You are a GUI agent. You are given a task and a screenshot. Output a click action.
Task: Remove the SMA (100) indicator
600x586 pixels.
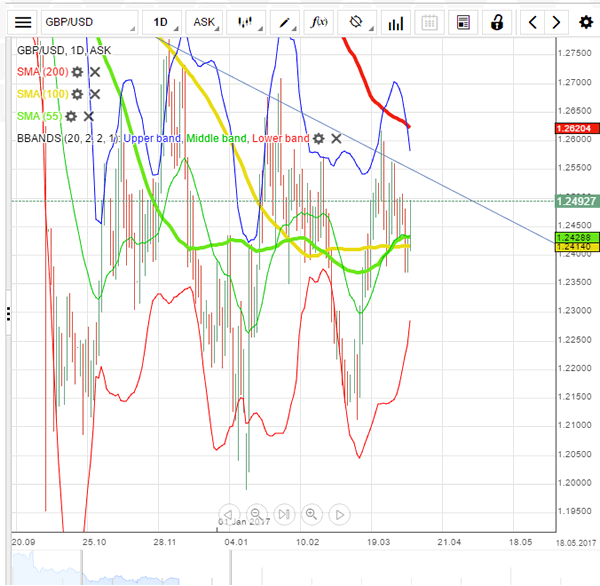pos(95,94)
